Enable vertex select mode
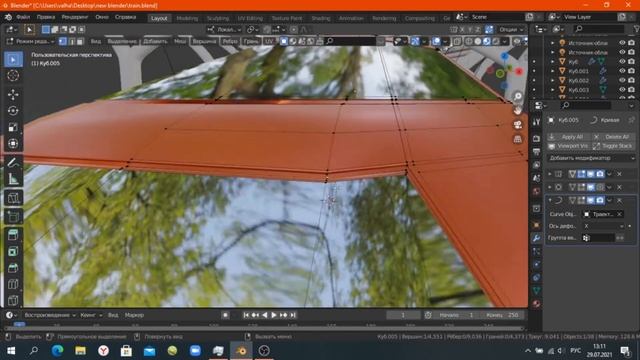Viewport: 640px width, 360px height. (x=63, y=41)
